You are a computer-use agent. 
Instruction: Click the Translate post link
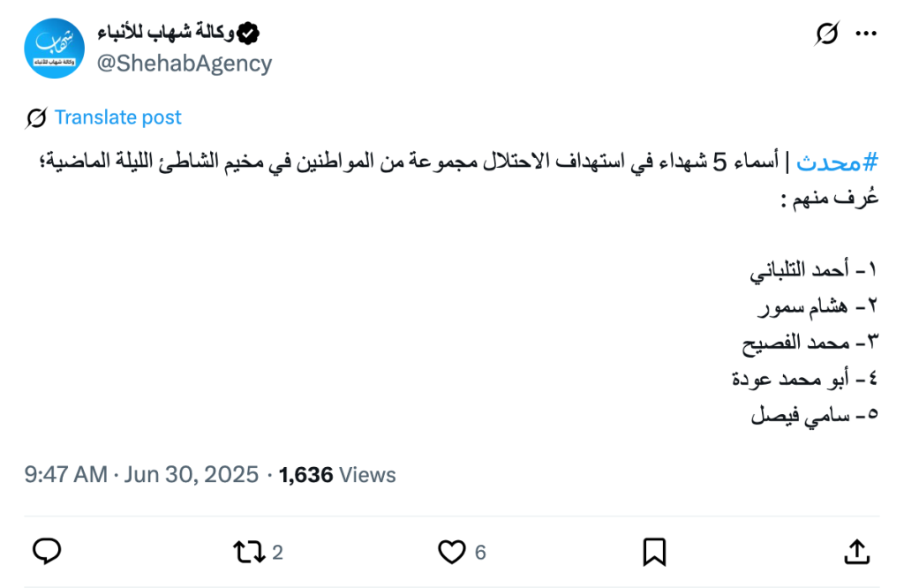coord(118,117)
